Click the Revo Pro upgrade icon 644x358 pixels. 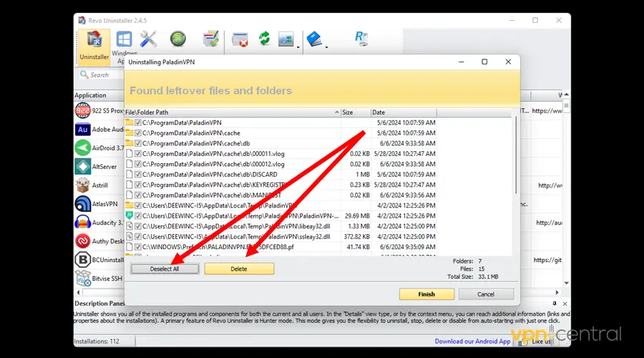(x=361, y=39)
